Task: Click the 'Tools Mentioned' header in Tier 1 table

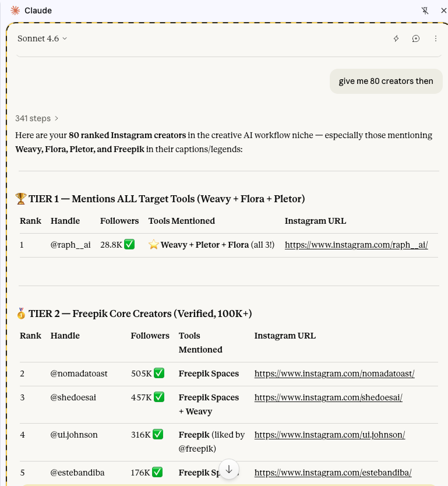Action: tap(182, 221)
